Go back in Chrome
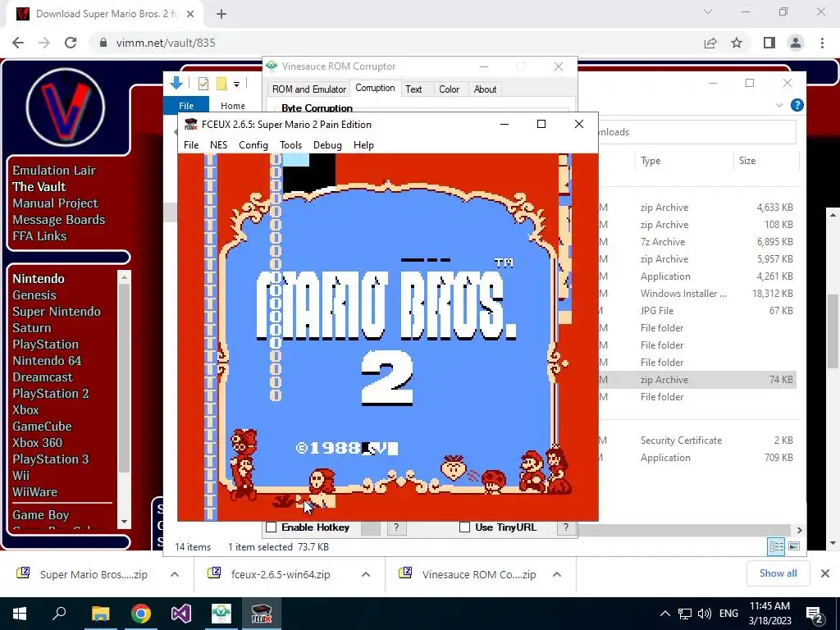Screen dimensions: 840x630 [18, 43]
